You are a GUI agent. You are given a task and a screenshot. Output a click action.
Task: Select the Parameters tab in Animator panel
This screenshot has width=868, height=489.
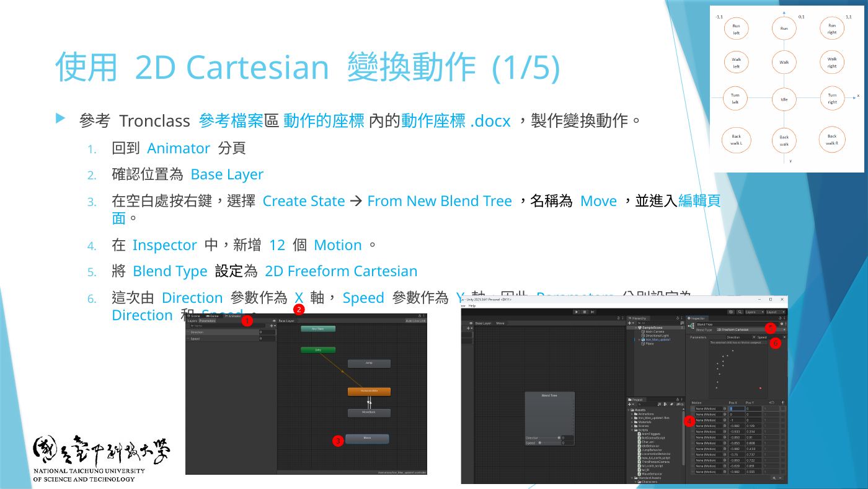208,321
